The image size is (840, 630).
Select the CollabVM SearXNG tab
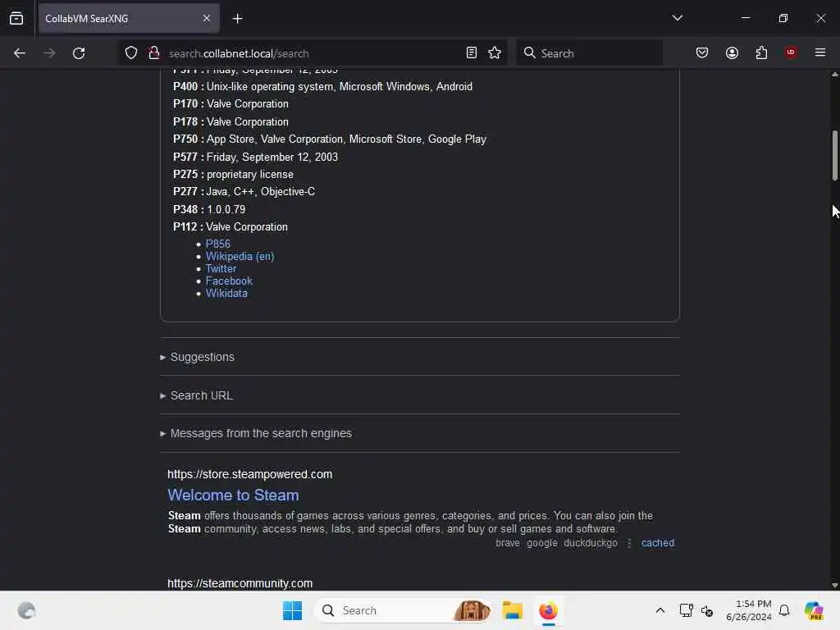129,18
